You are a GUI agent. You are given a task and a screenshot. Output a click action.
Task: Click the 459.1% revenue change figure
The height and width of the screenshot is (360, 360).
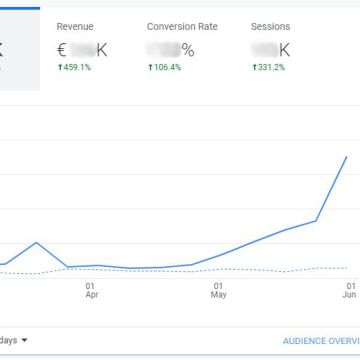tap(77, 67)
